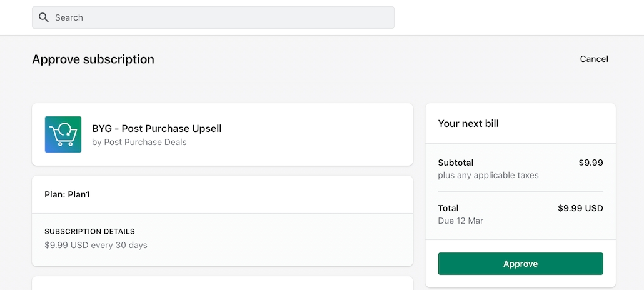Viewport: 644px width, 290px height.
Task: Click the Subtotal label
Action: 455,162
